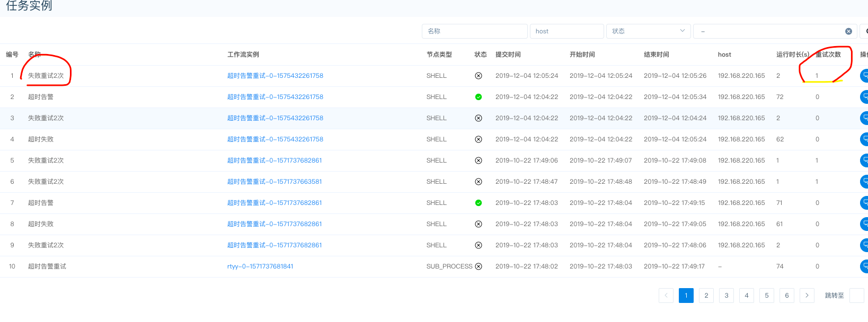The width and height of the screenshot is (868, 322).
Task: Click the 节点类型 column header
Action: (x=439, y=55)
